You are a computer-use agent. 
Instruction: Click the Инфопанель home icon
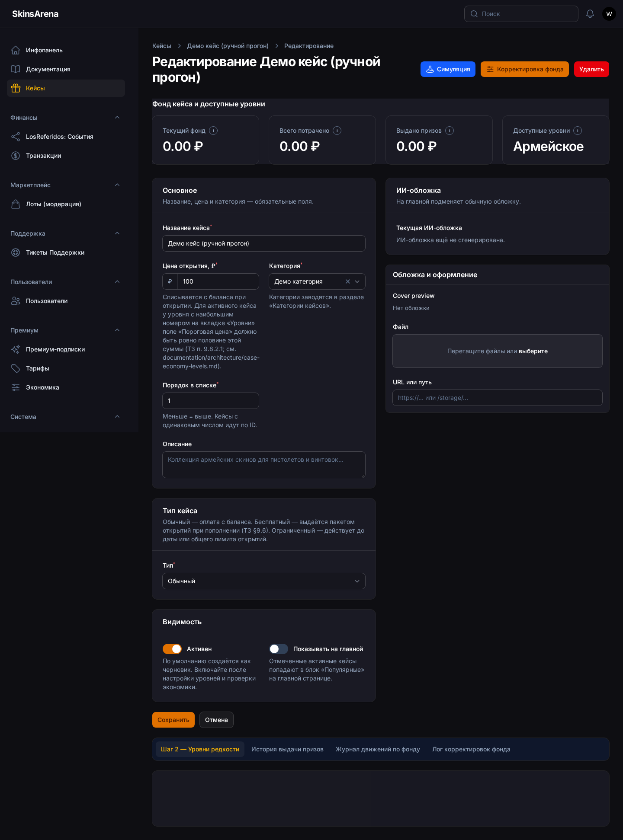pyautogui.click(x=16, y=50)
